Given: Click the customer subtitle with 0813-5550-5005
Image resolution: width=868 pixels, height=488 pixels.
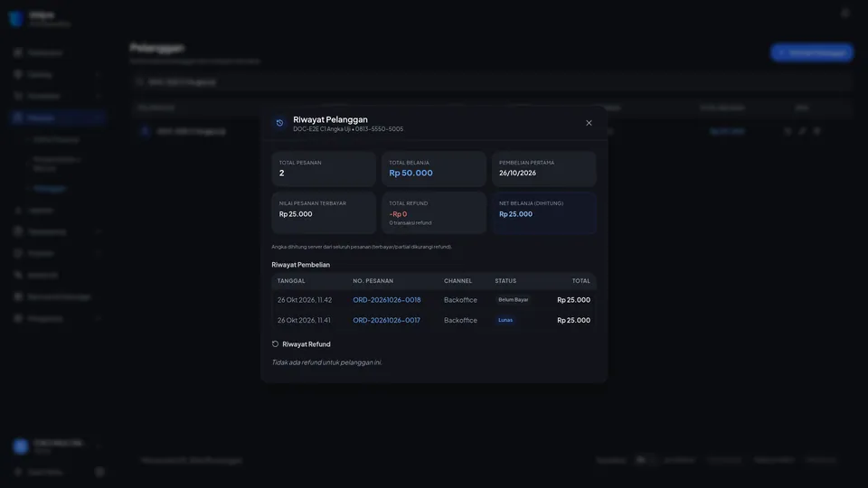Looking at the screenshot, I should (x=348, y=129).
